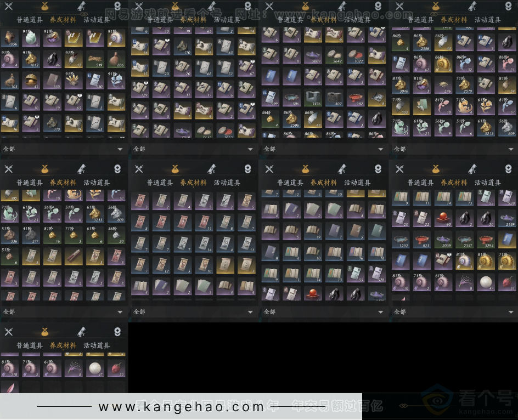Select gold ore with count 1812
Image resolution: width=518 pixels, height=420 pixels.
(31, 59)
